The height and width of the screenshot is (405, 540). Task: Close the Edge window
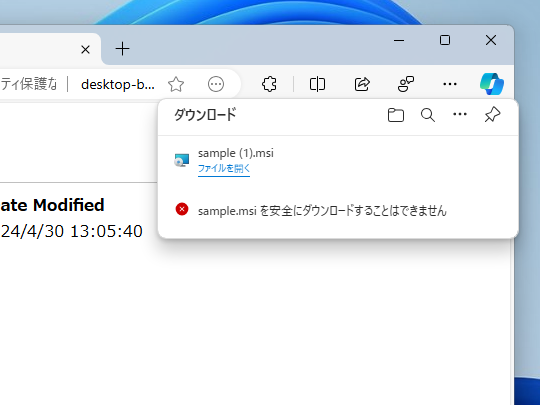(491, 41)
